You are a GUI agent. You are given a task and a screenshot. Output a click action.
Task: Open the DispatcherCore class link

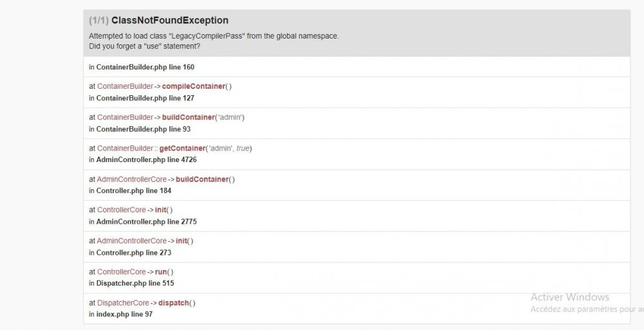coord(123,302)
